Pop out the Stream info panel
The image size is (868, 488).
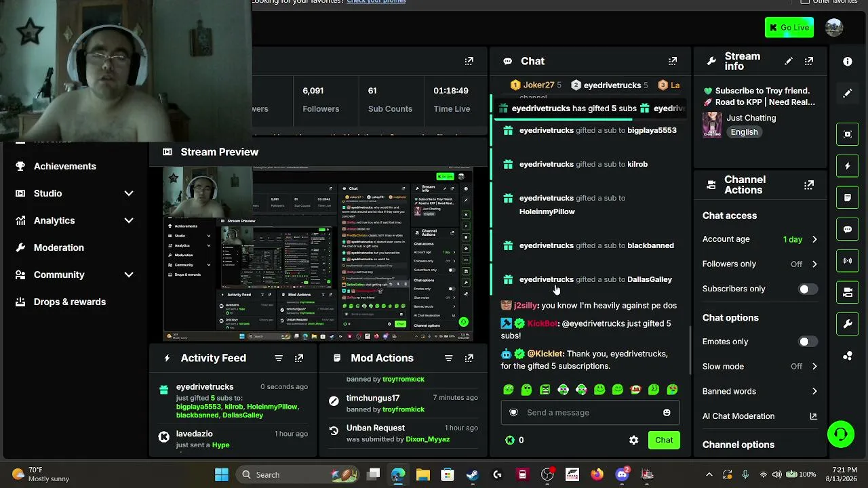(809, 61)
